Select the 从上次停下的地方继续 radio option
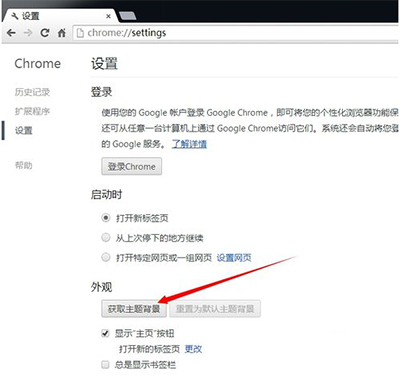 click(106, 238)
